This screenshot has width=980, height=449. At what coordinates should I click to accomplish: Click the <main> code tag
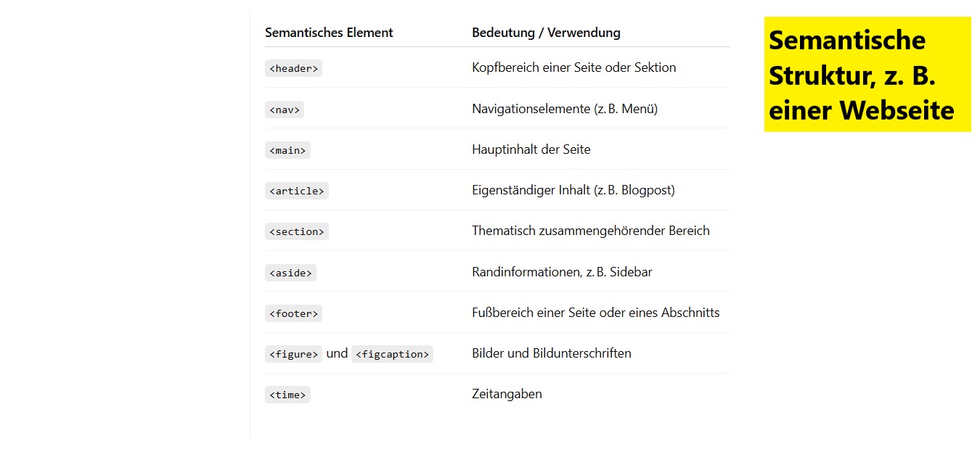coord(287,150)
